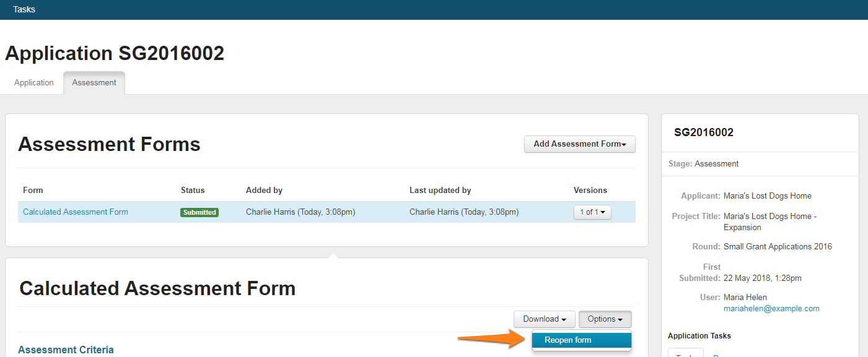Screen dimensions: 868x357
Task: Open Tasks in the top navigation bar
Action: (x=24, y=9)
